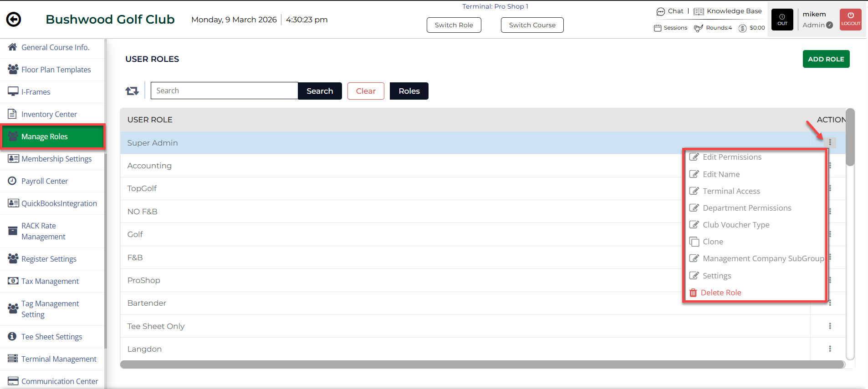The image size is (868, 389).
Task: Open three-dot action menu for Tee Sheet Only
Action: [x=830, y=326]
